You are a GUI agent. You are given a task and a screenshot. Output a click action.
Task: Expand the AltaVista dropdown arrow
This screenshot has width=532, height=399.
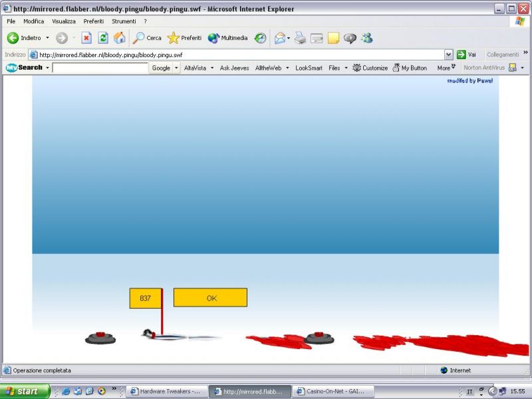point(212,68)
